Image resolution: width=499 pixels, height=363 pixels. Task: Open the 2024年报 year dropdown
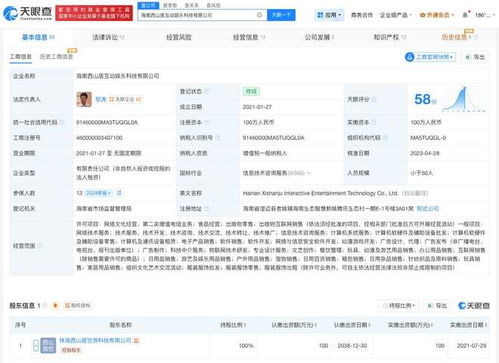(x=99, y=193)
